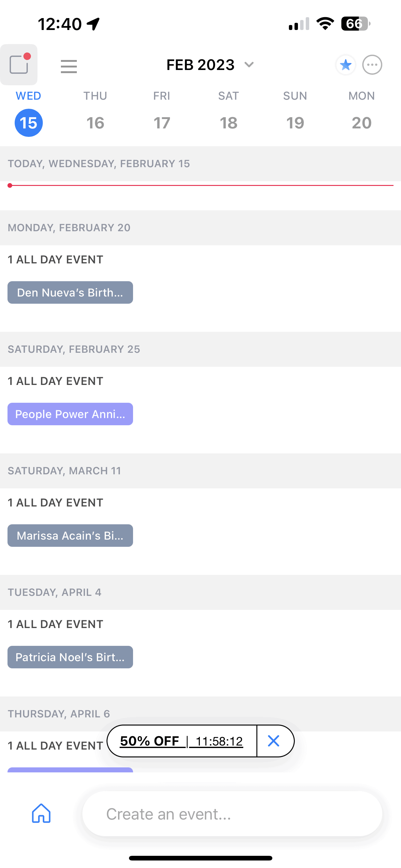Select Saturday 18 in the week strip
The width and height of the screenshot is (401, 868).
pos(229,123)
